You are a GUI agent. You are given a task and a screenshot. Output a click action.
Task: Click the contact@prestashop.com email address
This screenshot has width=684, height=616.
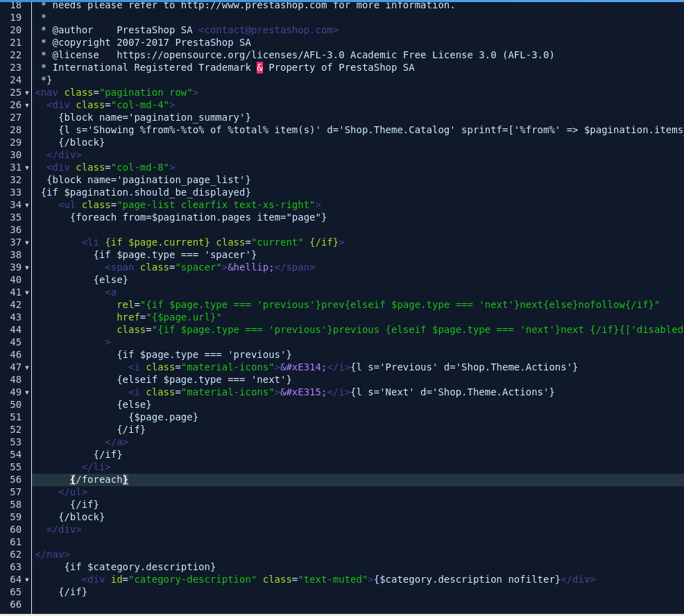pos(268,30)
